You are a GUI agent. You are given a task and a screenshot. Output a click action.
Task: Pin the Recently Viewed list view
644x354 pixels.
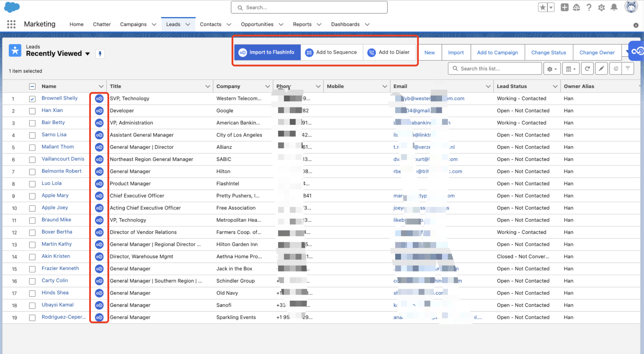[x=100, y=54]
